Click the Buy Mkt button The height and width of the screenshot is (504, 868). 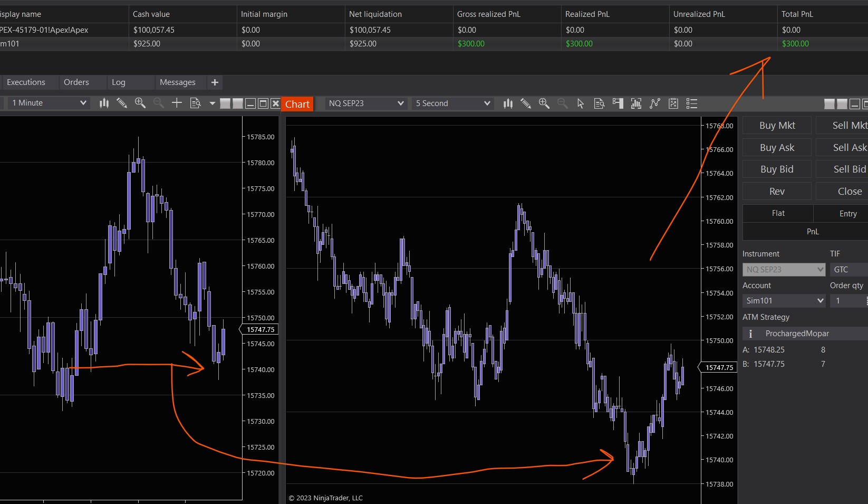point(777,126)
